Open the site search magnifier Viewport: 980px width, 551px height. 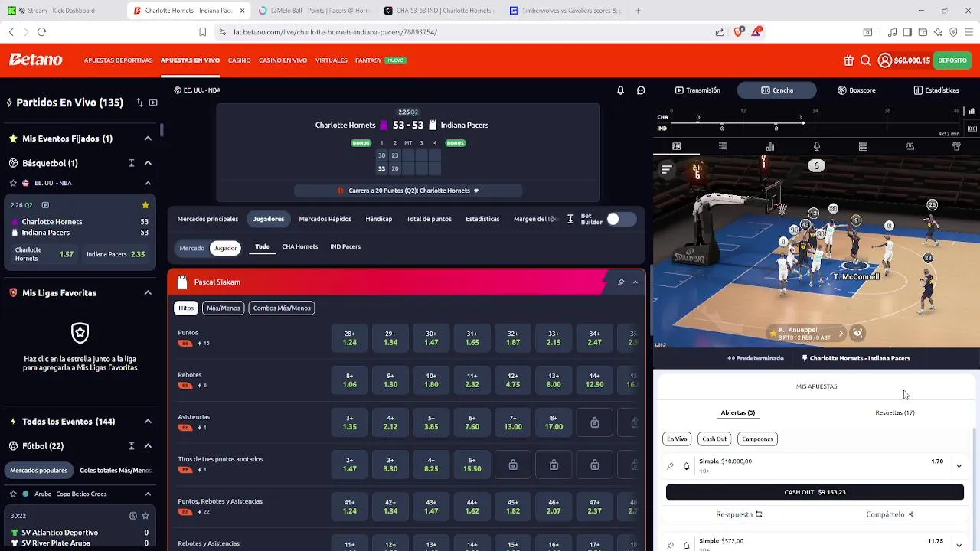(x=865, y=60)
